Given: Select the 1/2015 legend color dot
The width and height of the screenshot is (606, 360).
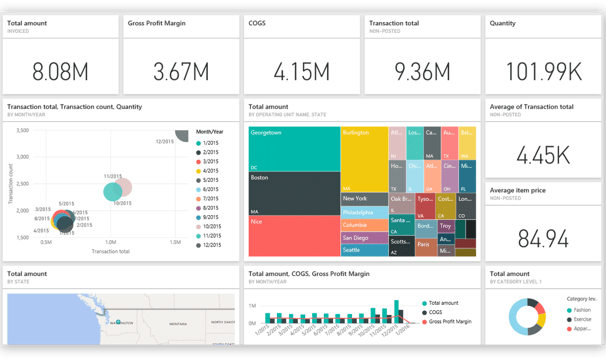Looking at the screenshot, I should tap(198, 143).
